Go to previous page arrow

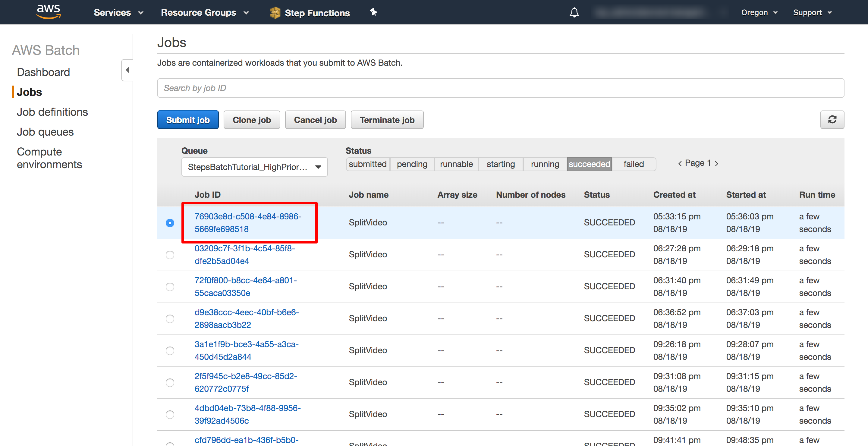click(x=680, y=164)
